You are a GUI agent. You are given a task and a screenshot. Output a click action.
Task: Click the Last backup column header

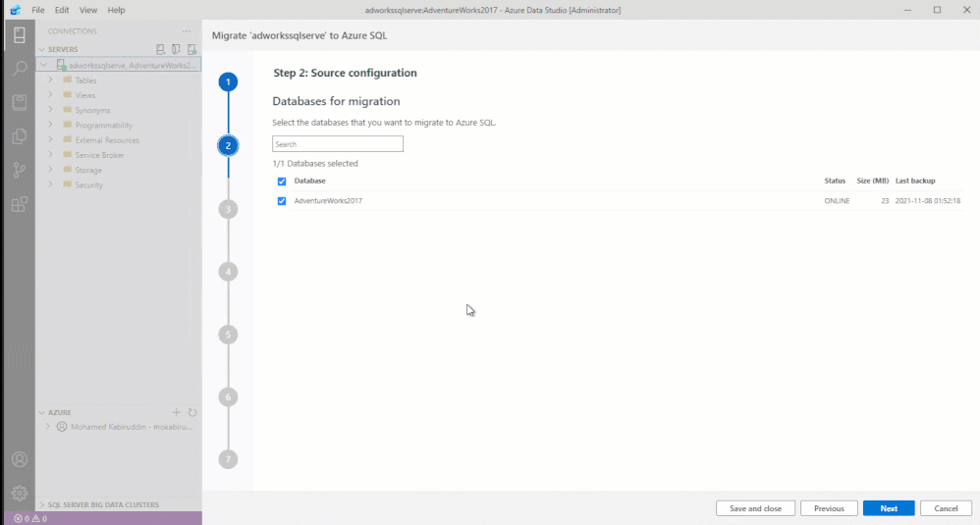915,181
